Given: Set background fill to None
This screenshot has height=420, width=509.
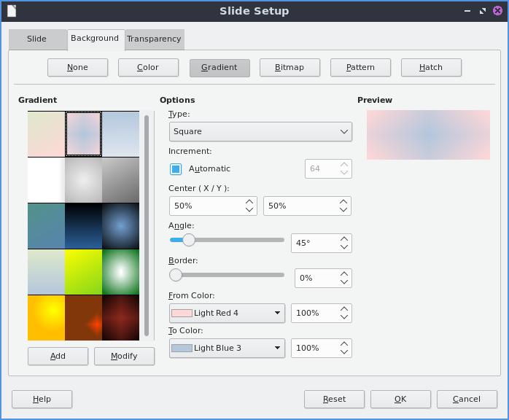Looking at the screenshot, I should (x=77, y=68).
